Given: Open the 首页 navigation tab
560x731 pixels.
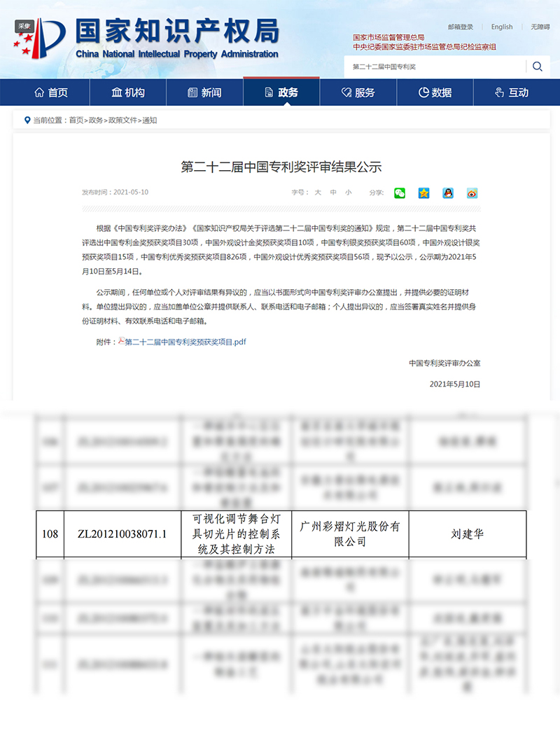Looking at the screenshot, I should (x=51, y=92).
